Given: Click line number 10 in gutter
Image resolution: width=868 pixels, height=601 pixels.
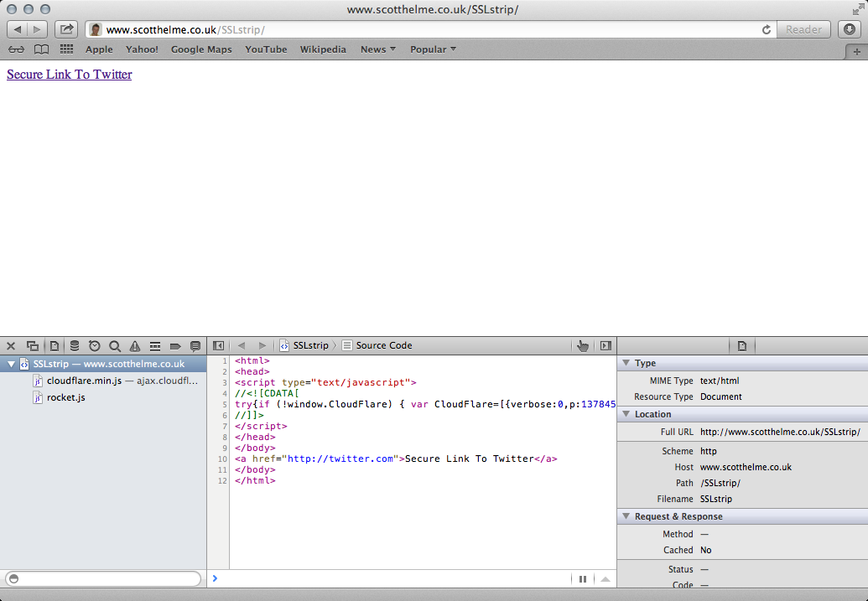Looking at the screenshot, I should 222,459.
